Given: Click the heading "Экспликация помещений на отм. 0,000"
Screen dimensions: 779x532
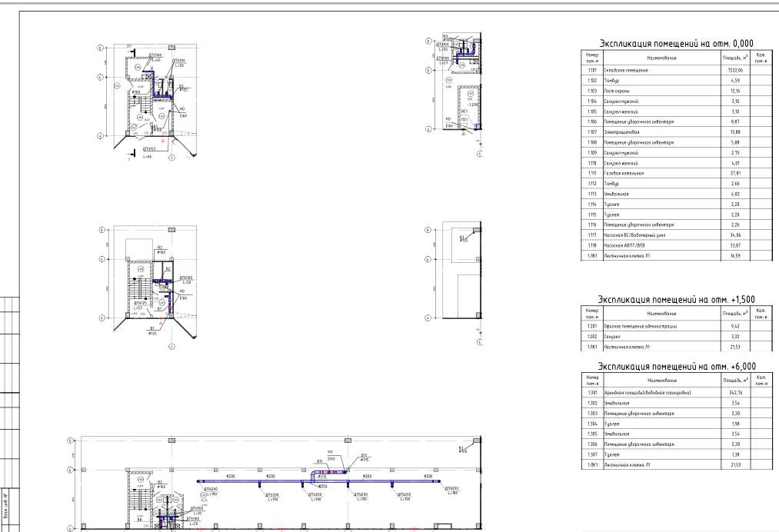Looking at the screenshot, I should [676, 44].
